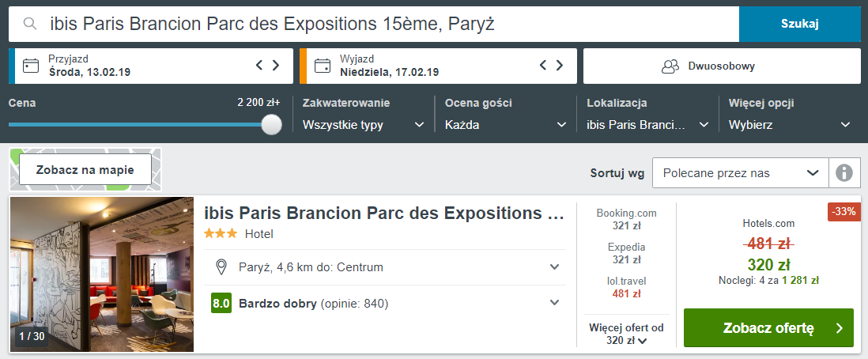Expand the Bardzo dobry reviews row
Screen dimensions: 868x359
[389, 303]
